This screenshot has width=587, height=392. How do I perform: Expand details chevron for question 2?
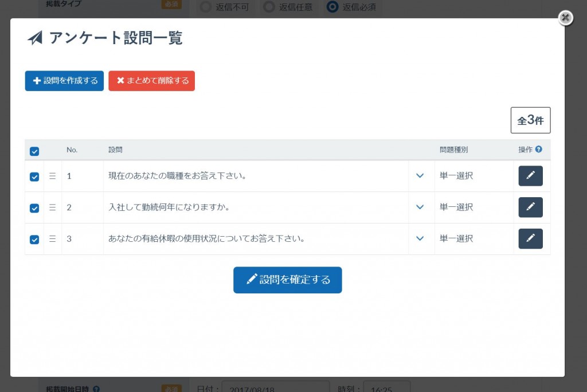(x=420, y=207)
